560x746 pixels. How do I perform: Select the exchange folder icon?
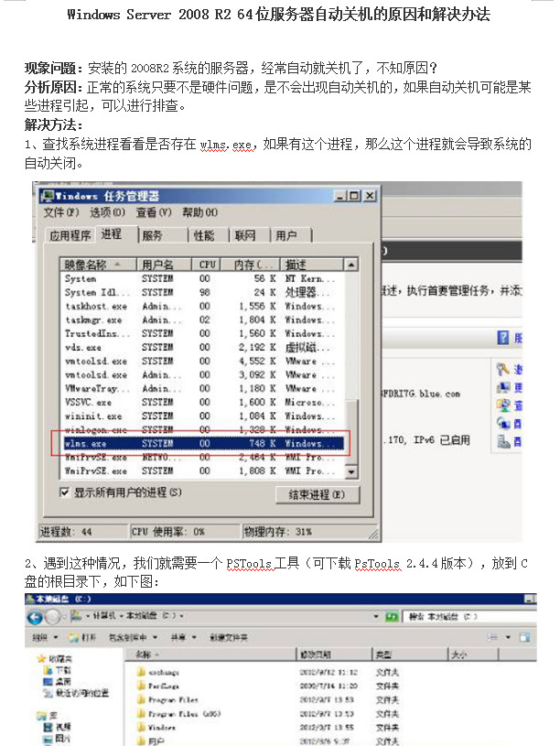[x=141, y=671]
